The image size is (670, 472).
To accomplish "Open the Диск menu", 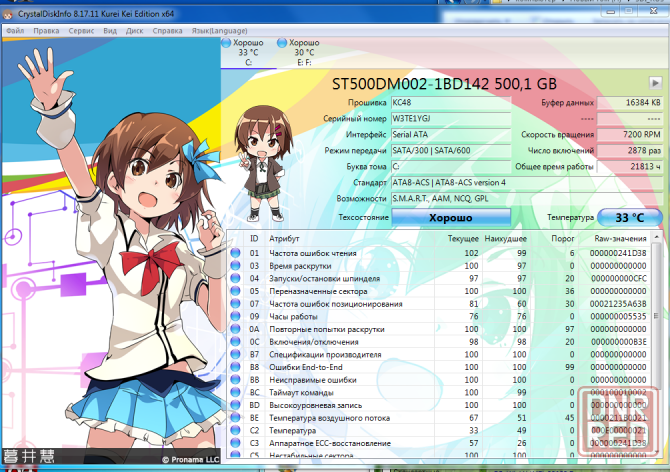I will [x=135, y=31].
